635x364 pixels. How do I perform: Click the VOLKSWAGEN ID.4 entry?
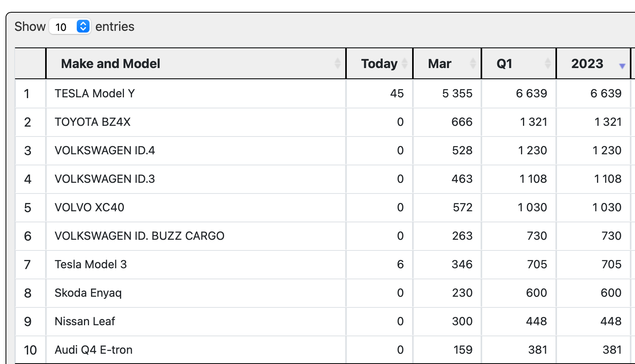coord(105,150)
